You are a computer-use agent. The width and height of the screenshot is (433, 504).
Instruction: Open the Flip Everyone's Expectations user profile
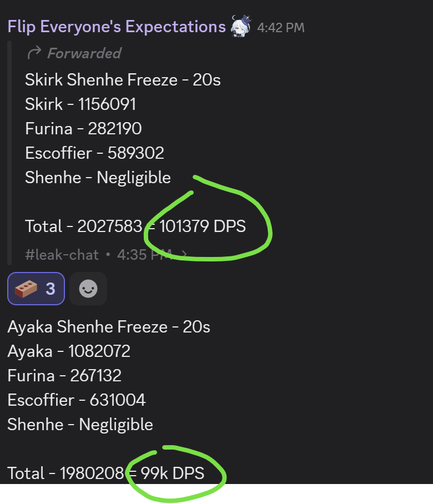(x=117, y=27)
